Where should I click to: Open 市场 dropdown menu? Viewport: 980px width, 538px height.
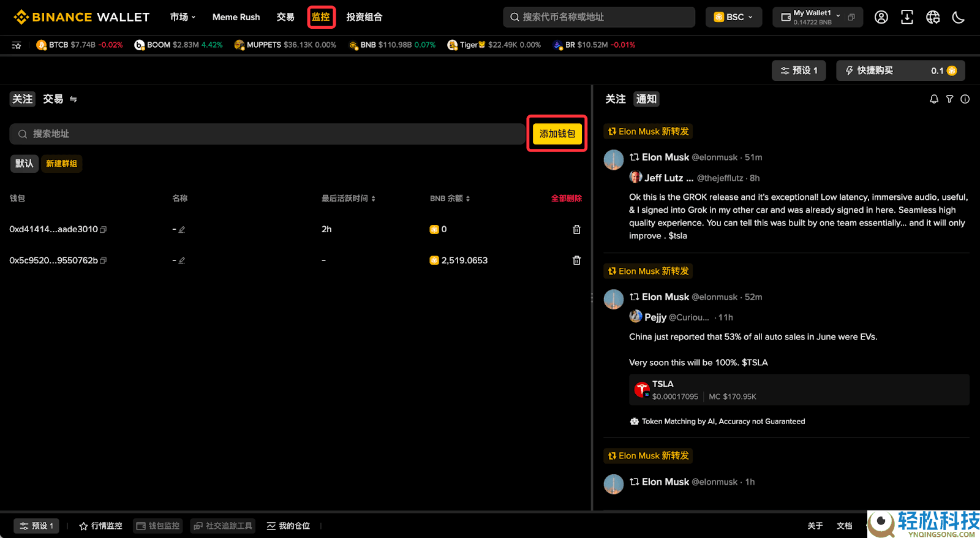[183, 17]
